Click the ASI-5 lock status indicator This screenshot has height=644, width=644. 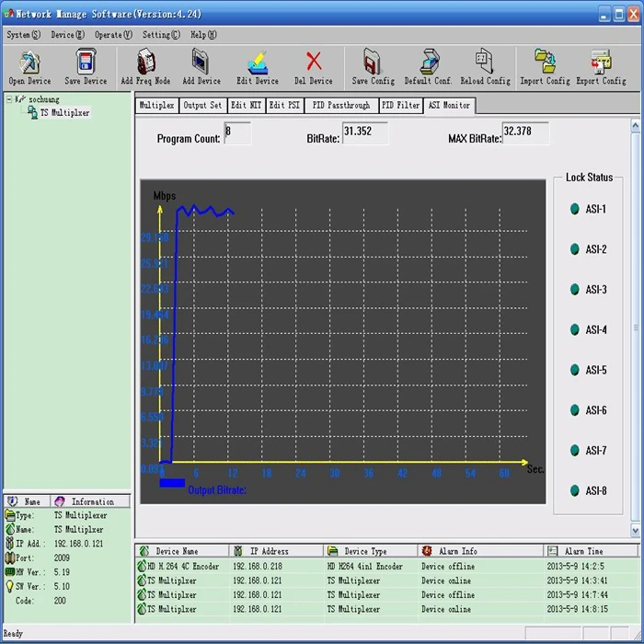coord(575,370)
